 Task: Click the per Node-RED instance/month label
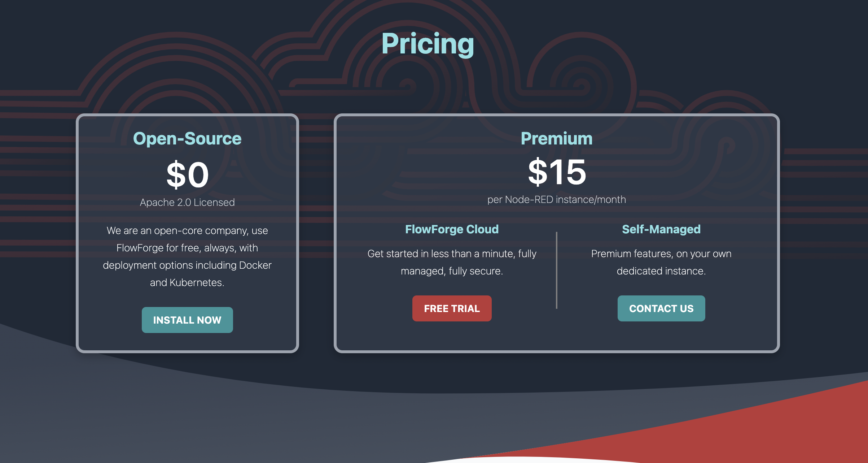click(556, 199)
